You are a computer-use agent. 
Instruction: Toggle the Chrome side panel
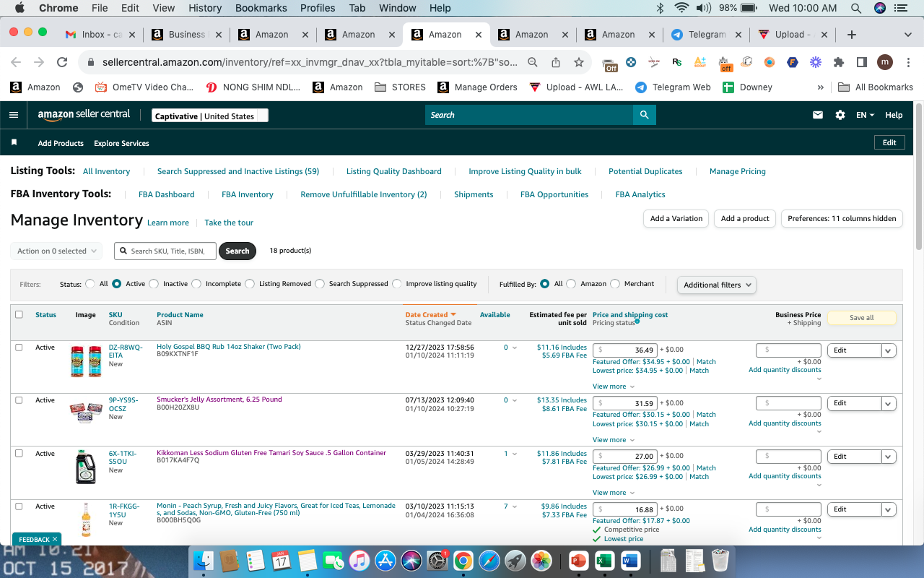(x=861, y=62)
